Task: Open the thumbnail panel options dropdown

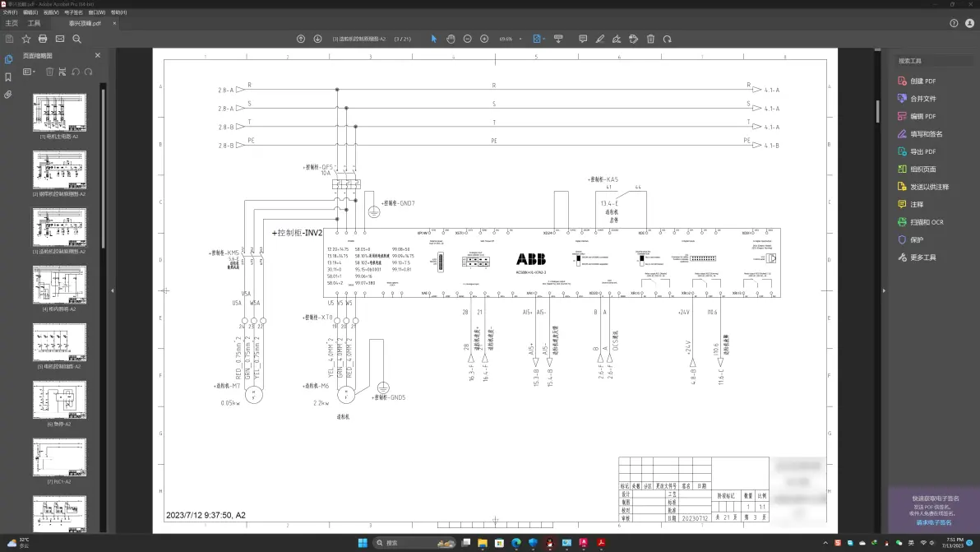Action: click(x=29, y=72)
